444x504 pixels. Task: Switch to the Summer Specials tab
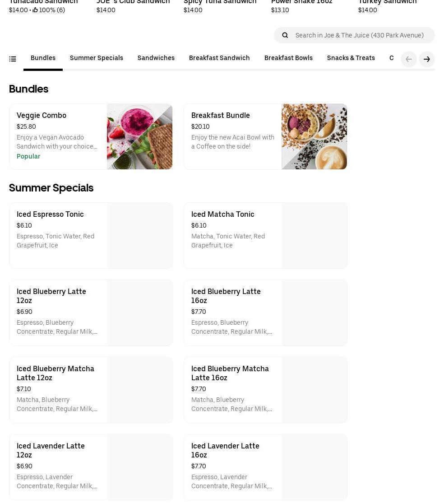click(x=96, y=58)
